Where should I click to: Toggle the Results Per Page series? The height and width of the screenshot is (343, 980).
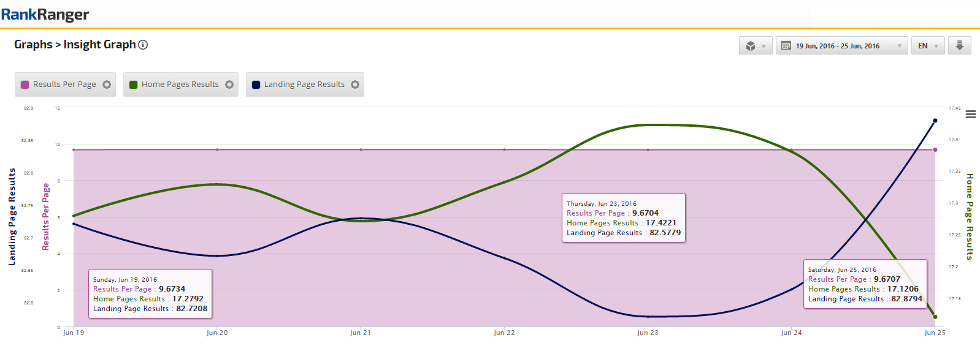64,85
